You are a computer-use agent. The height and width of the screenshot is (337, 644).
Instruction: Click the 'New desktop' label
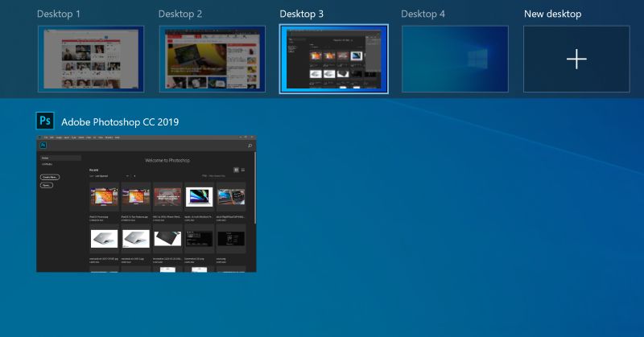[552, 14]
